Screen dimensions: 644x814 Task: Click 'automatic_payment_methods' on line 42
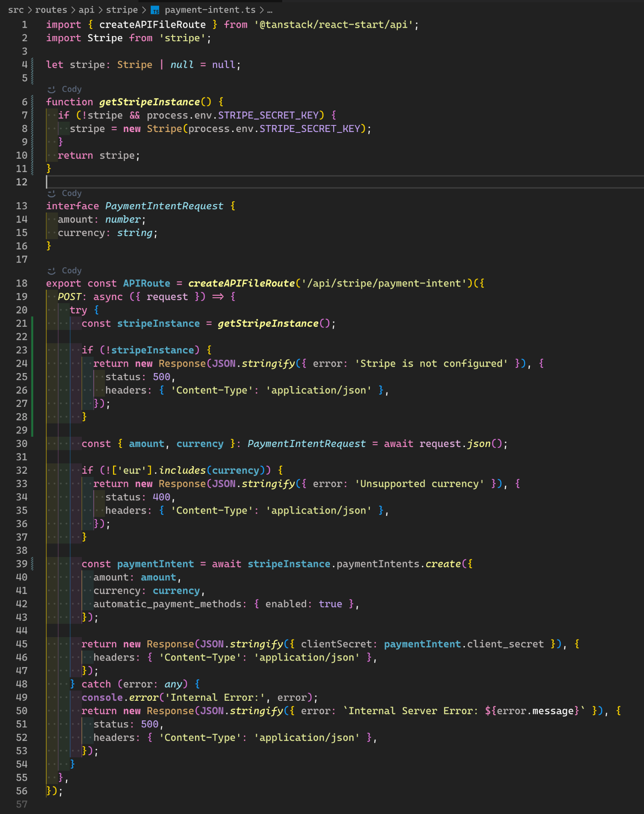tap(167, 604)
